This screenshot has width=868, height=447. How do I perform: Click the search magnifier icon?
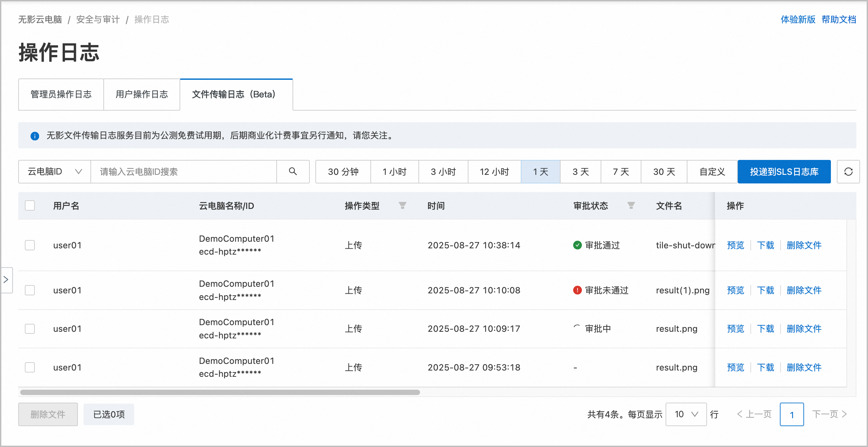[293, 172]
